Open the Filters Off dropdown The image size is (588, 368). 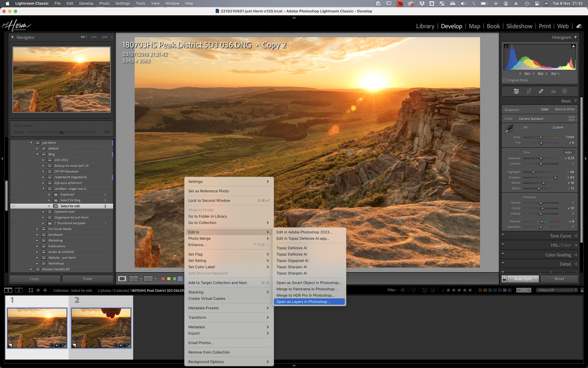[557, 290]
